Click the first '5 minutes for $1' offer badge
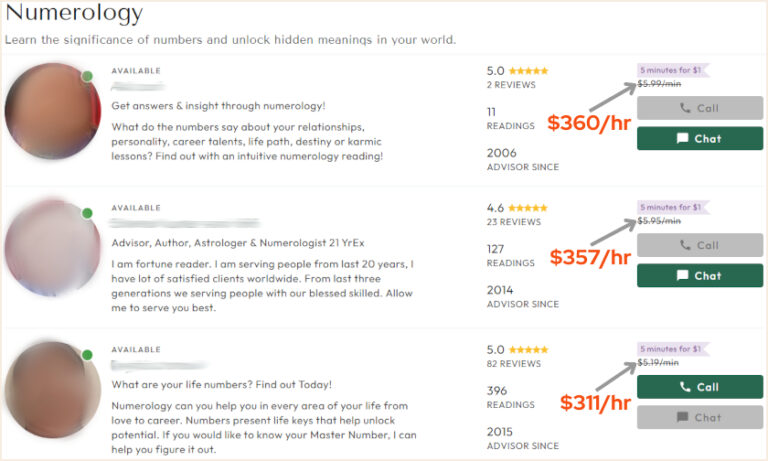Viewport: 768px width, 461px height. click(x=673, y=69)
